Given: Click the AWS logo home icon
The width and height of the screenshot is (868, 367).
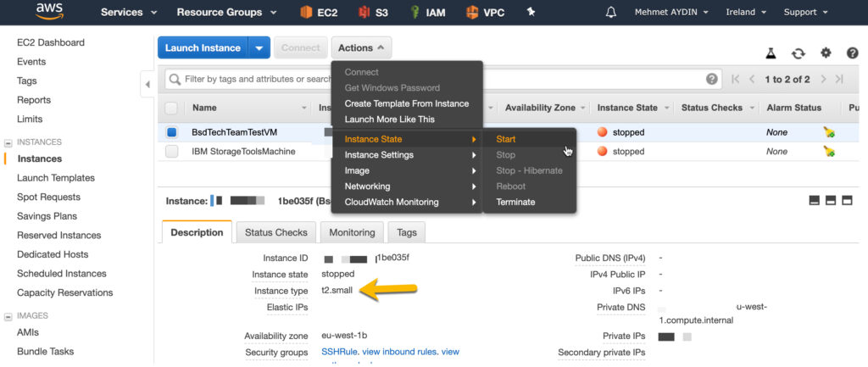Looking at the screenshot, I should click(49, 11).
